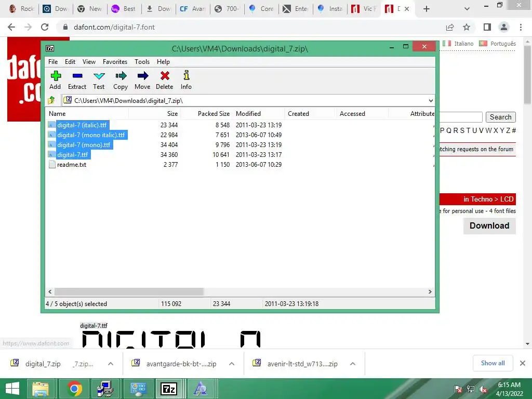Click the LCD category link

pos(507,199)
